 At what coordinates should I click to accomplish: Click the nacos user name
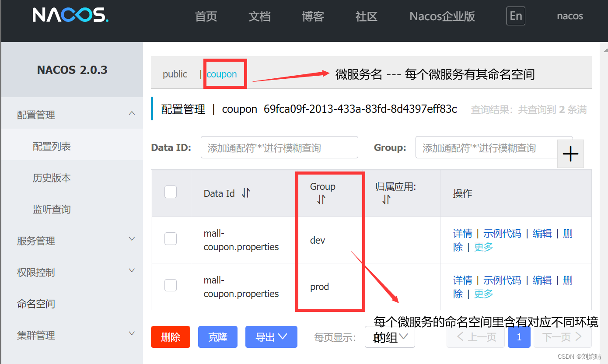(x=570, y=16)
